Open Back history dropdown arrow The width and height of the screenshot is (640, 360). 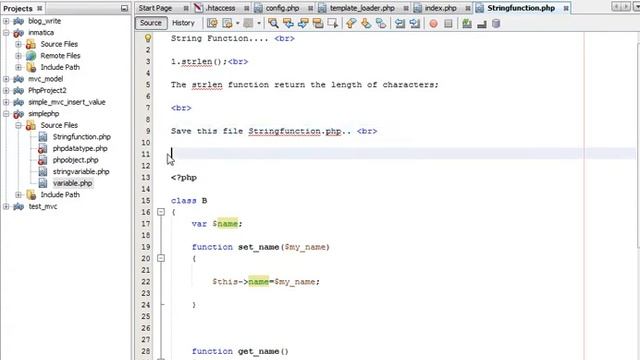pos(238,23)
